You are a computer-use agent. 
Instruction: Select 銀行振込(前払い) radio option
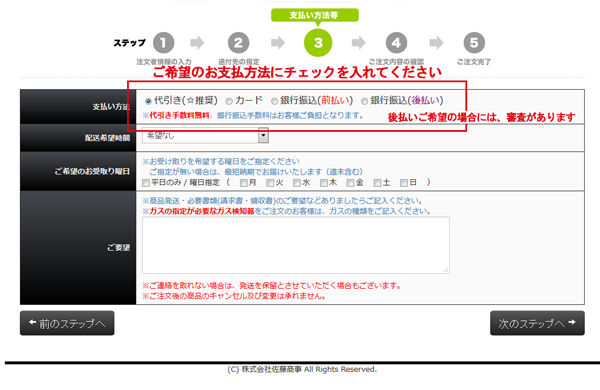274,101
